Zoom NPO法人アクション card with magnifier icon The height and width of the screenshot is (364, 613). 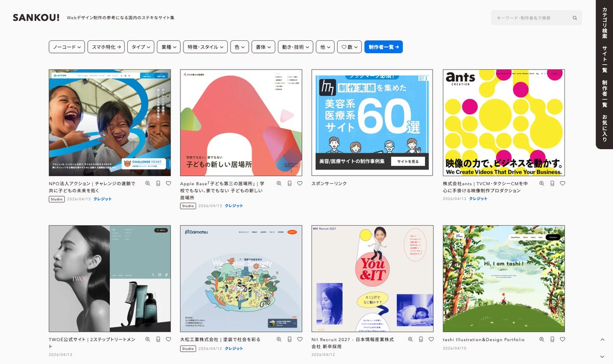[148, 183]
